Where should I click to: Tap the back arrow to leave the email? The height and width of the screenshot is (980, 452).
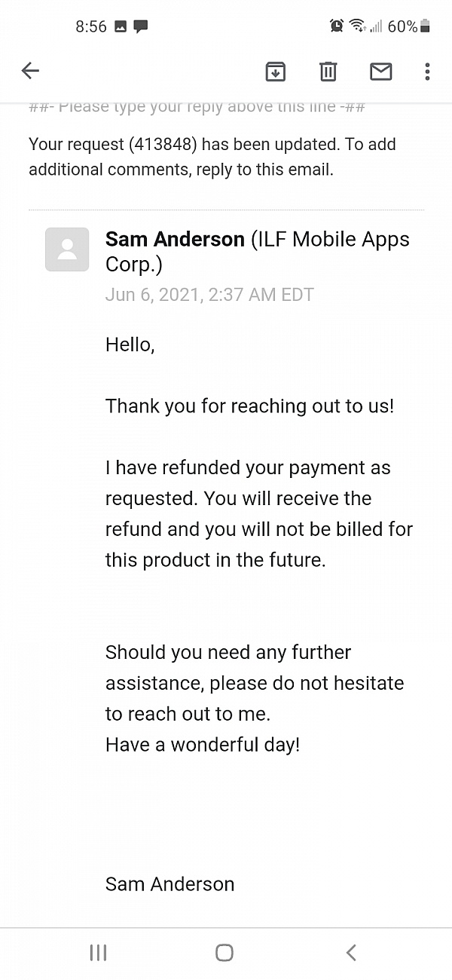click(30, 71)
